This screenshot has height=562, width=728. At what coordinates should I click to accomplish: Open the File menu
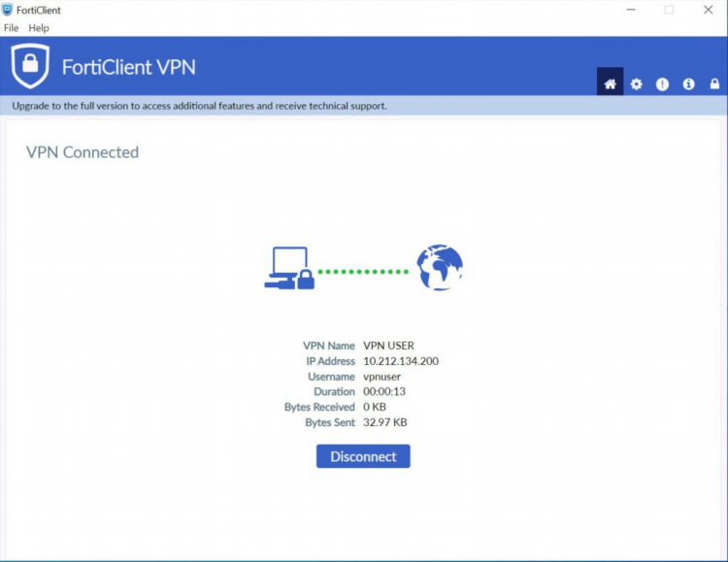tap(11, 28)
